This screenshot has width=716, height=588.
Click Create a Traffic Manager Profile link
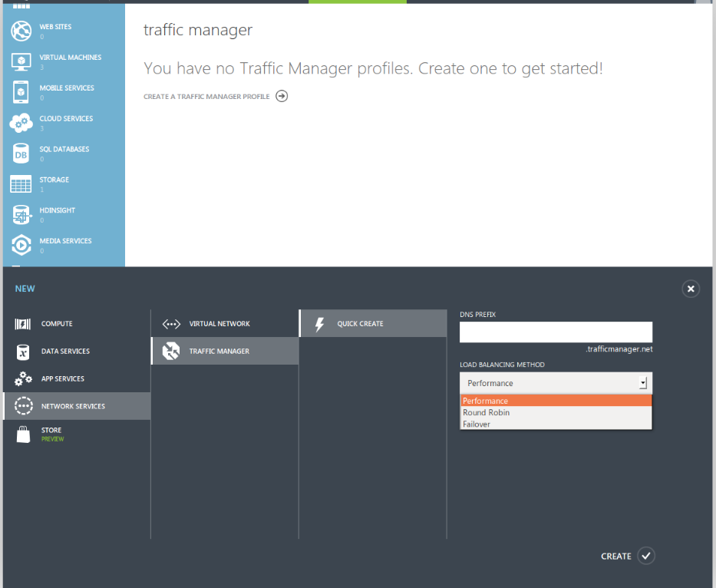click(206, 97)
